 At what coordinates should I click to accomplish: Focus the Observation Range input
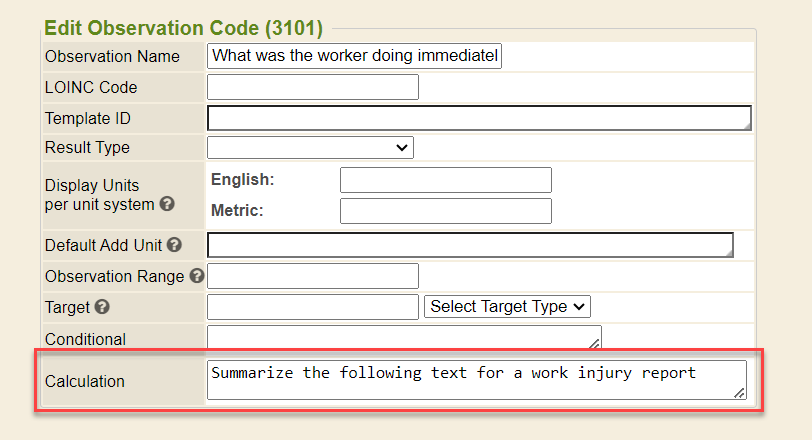coord(312,276)
